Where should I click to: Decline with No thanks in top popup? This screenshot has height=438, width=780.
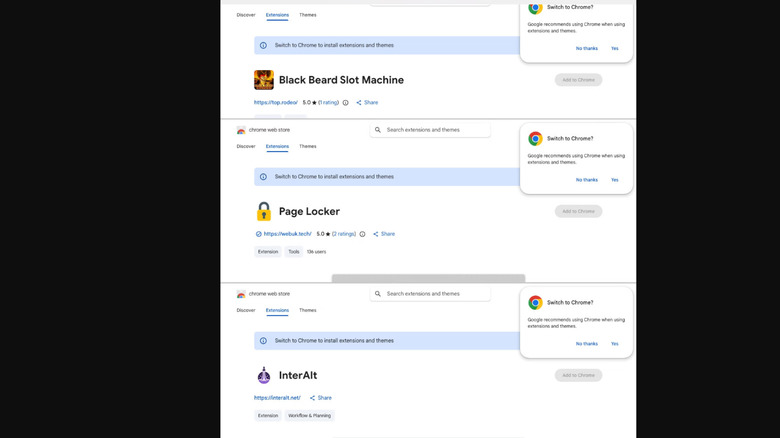(586, 48)
